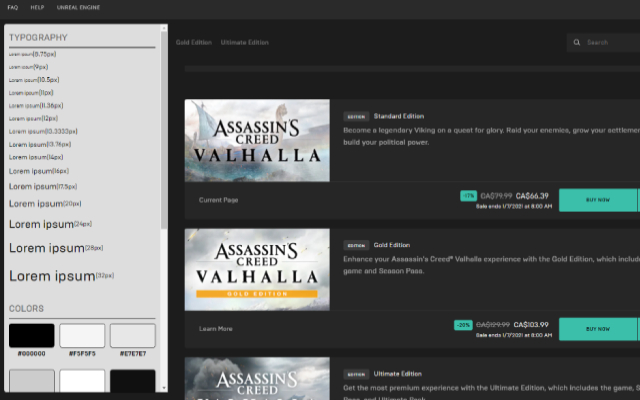Pick the black #000000 color swatch
The image size is (640, 400).
[x=32, y=335]
